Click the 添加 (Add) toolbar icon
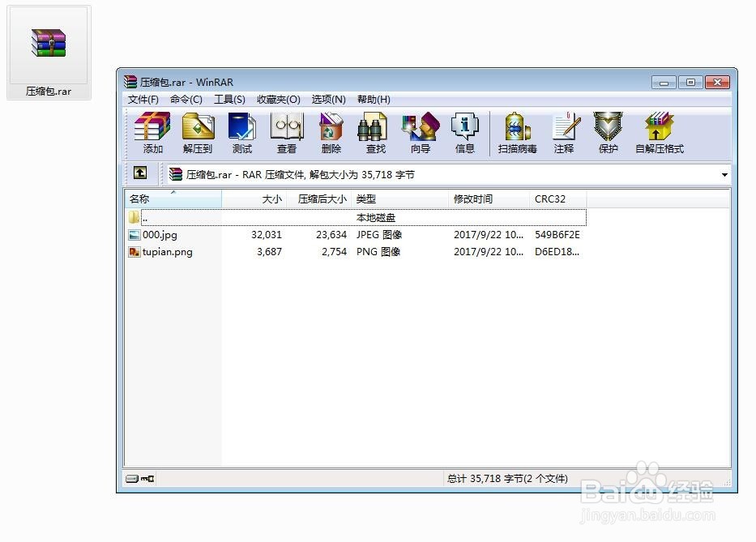Screen dimensions: 756x542 tap(152, 133)
